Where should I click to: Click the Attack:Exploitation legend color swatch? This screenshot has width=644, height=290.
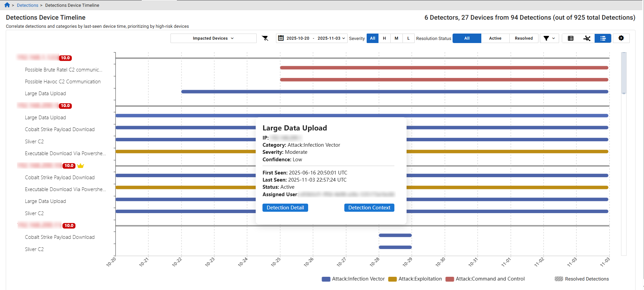(392, 279)
